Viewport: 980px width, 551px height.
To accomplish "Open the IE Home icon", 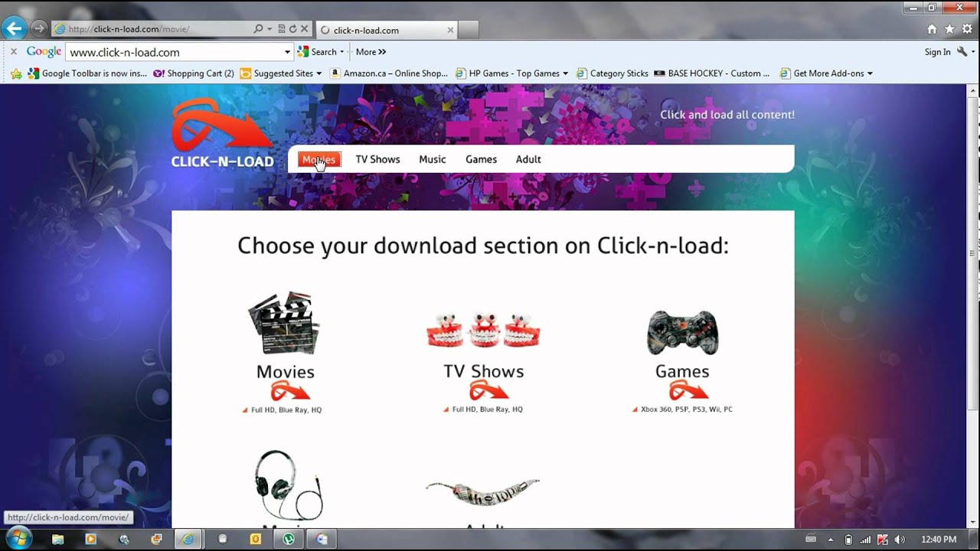I will [932, 29].
